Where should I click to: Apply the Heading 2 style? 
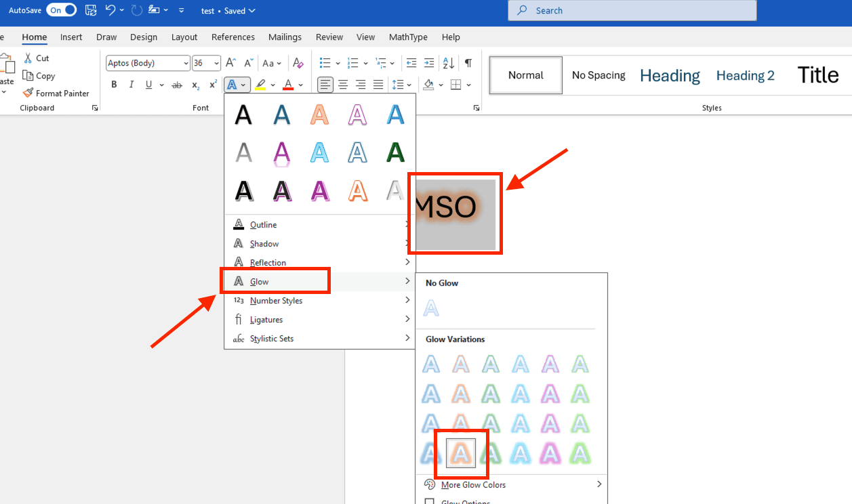745,75
